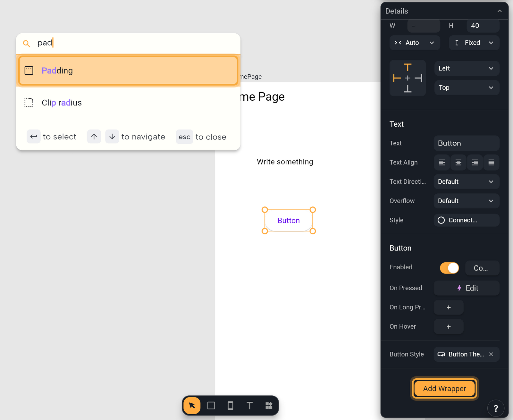Image resolution: width=513 pixels, height=420 pixels.
Task: Remove the Button Theme style with X
Action: click(491, 354)
